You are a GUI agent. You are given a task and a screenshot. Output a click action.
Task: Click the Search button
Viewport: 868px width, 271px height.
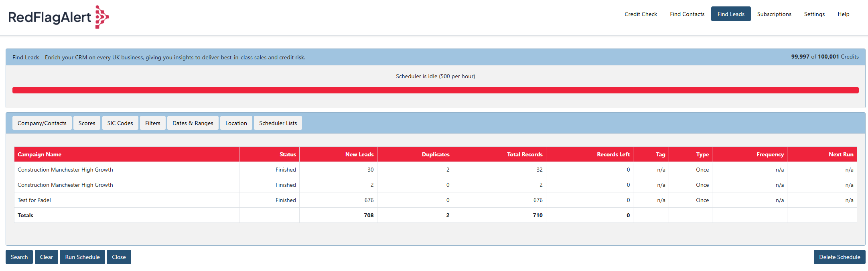(x=19, y=257)
